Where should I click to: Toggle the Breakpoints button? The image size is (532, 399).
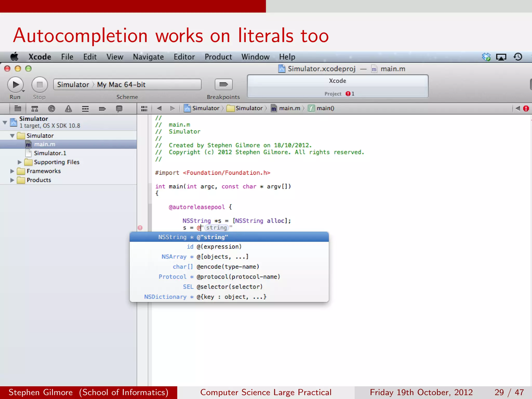coord(223,84)
